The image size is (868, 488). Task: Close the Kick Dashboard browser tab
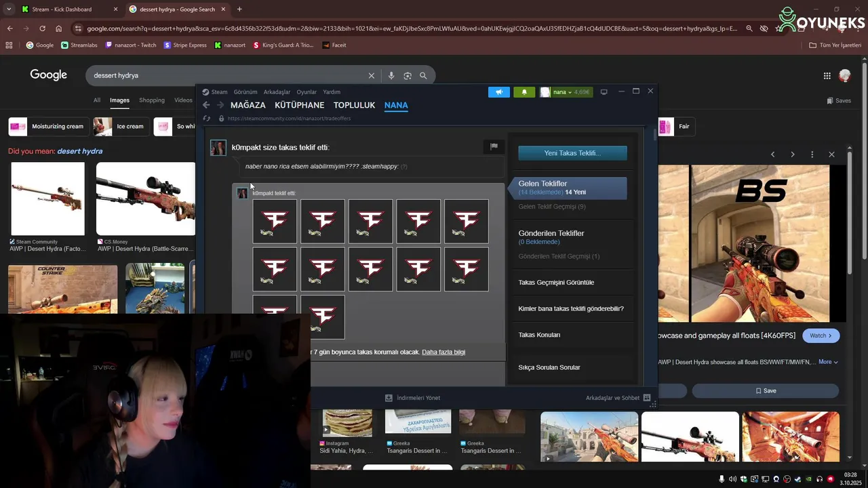[x=115, y=9]
